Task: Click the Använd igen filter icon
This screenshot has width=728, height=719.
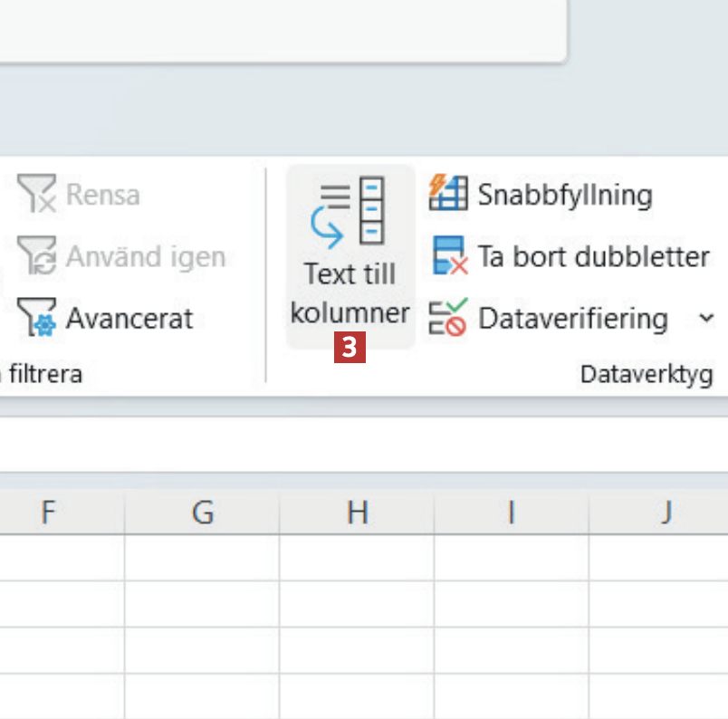Action: pos(36,257)
